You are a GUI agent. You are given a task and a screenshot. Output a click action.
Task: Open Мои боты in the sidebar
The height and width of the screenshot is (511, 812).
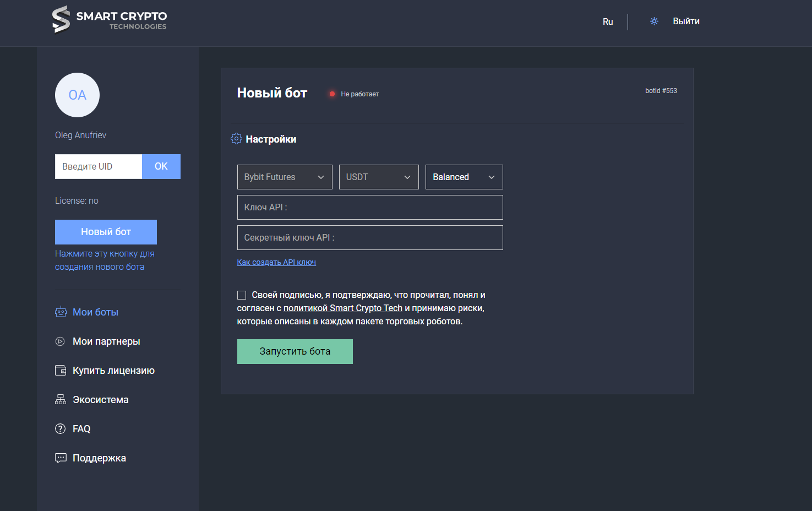point(95,312)
